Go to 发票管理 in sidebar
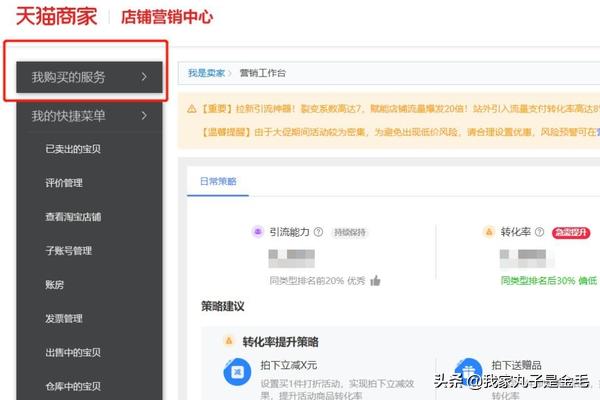This screenshot has width=600, height=400. click(x=64, y=319)
